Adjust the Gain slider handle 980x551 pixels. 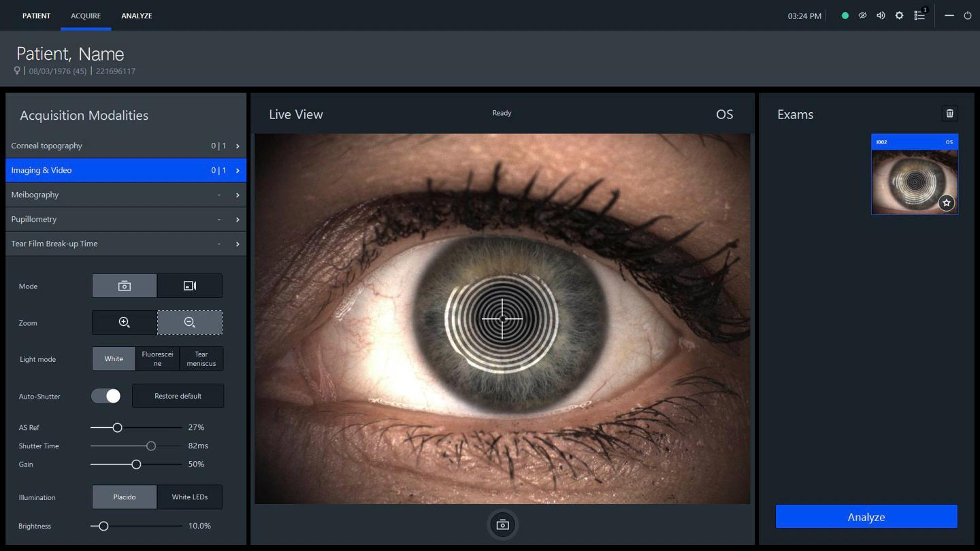[x=136, y=465]
